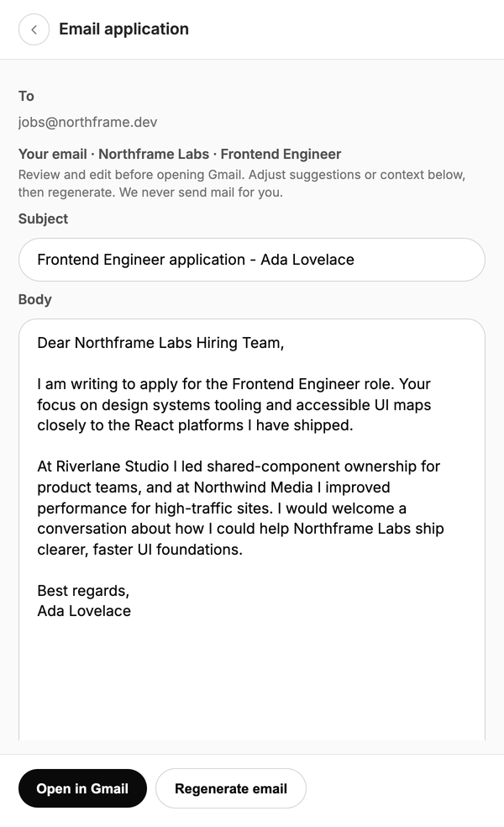Click the empty space below the signature
504x827 pixels.
(x=251, y=681)
